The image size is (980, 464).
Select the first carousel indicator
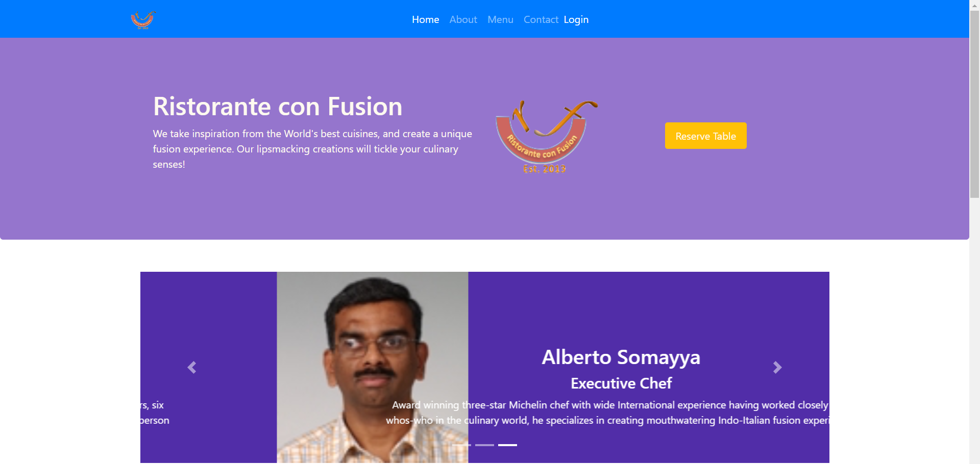pyautogui.click(x=461, y=445)
